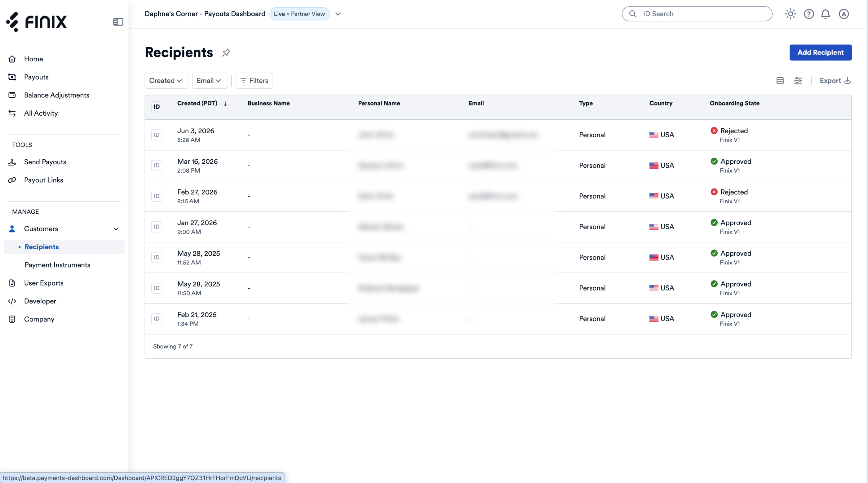Open Developer section
Screen dimensions: 868x483
40,301
